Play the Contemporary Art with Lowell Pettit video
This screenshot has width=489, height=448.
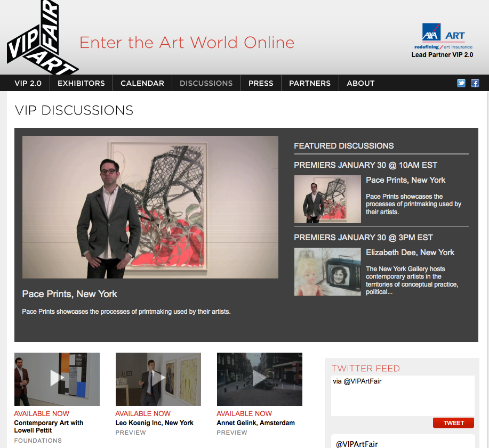click(57, 379)
